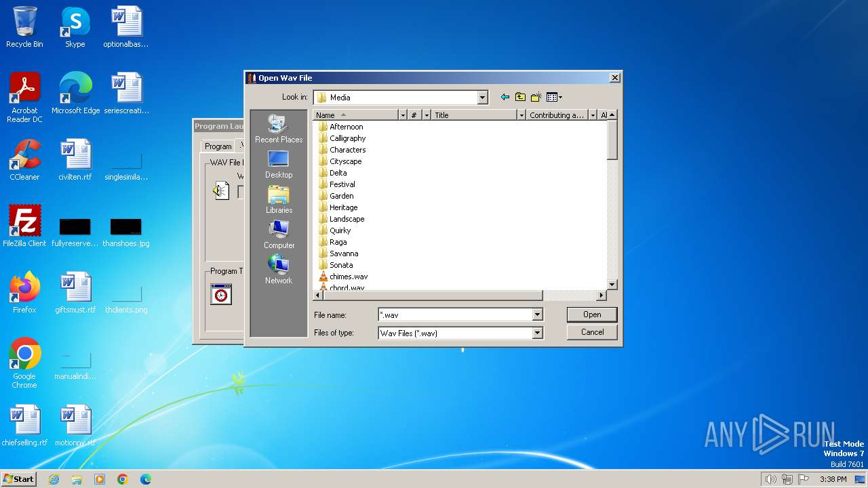The height and width of the screenshot is (488, 868).
Task: Open Libraries in places bar
Action: click(279, 199)
